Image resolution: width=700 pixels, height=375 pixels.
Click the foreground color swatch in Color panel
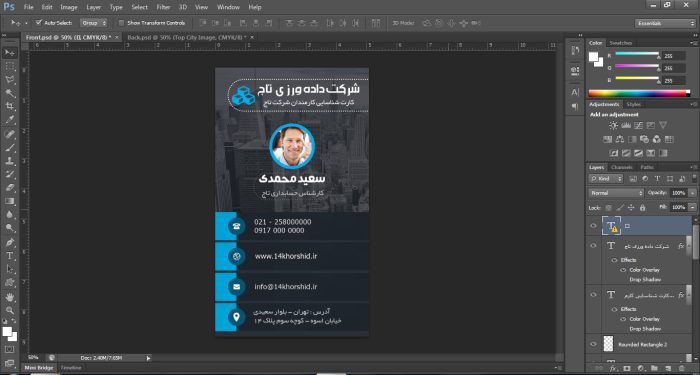click(x=594, y=57)
